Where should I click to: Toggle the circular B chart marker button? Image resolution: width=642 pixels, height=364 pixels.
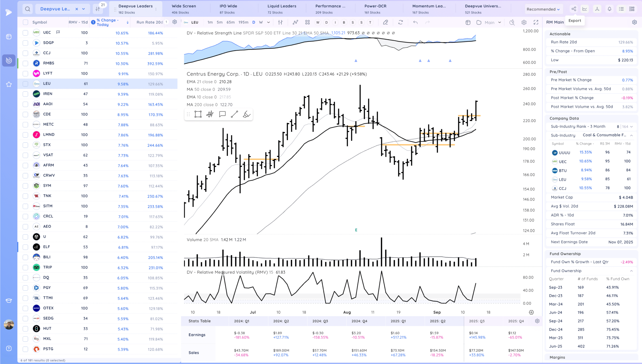[x=344, y=22]
